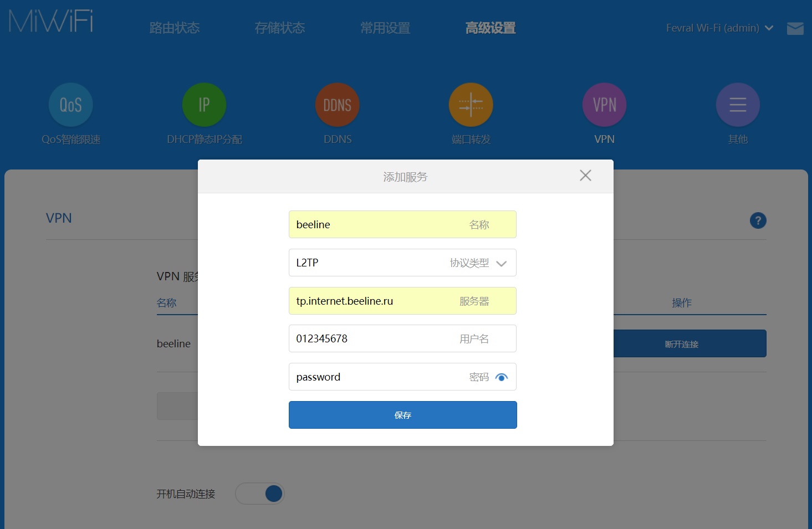Click the MiWiFi logo
Viewport: 812px width, 529px height.
[51, 21]
